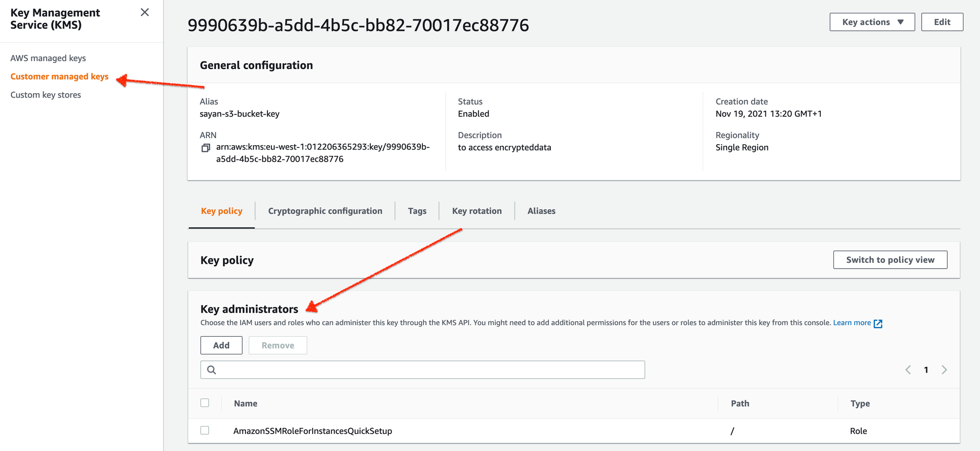Switch to the Key rotation tab
The width and height of the screenshot is (980, 451).
pyautogui.click(x=476, y=211)
